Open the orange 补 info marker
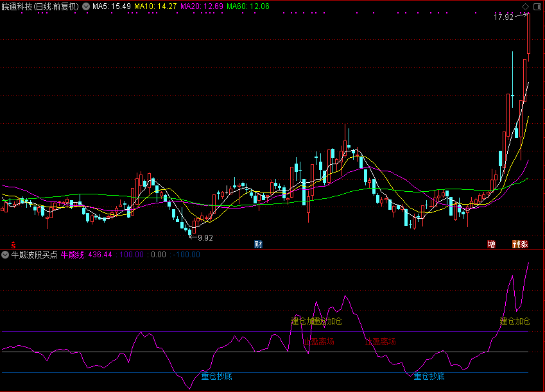Image resolution: width=545 pixels, height=392 pixels. (516, 244)
